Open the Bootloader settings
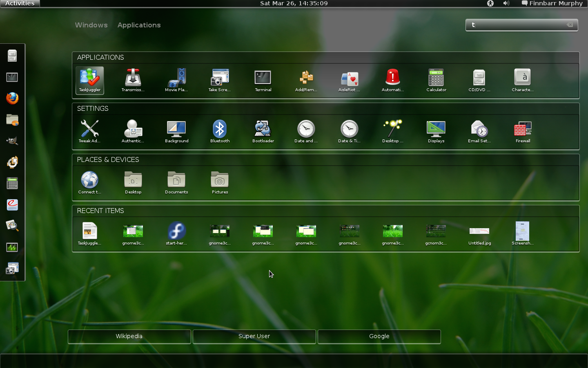This screenshot has height=368, width=588. click(263, 132)
